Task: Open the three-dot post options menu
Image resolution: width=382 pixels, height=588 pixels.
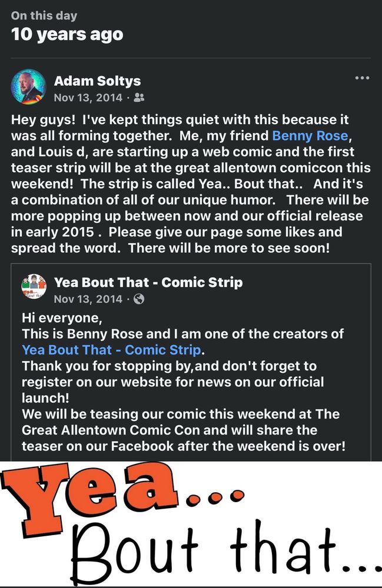Action: click(x=362, y=78)
